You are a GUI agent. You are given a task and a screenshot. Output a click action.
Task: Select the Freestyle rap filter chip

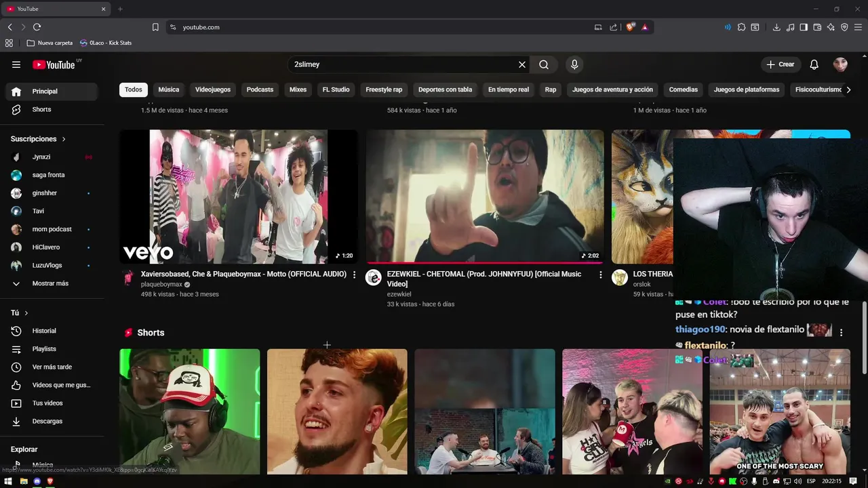[384, 89]
